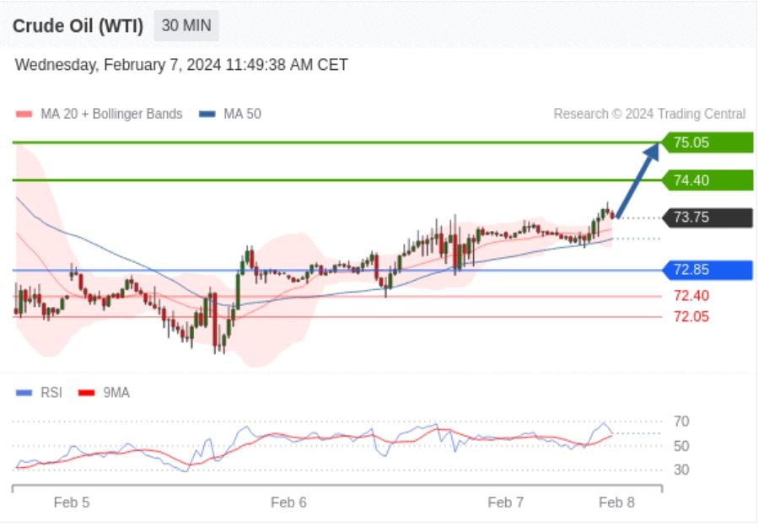Click the 73.75 black current price tag

[708, 218]
